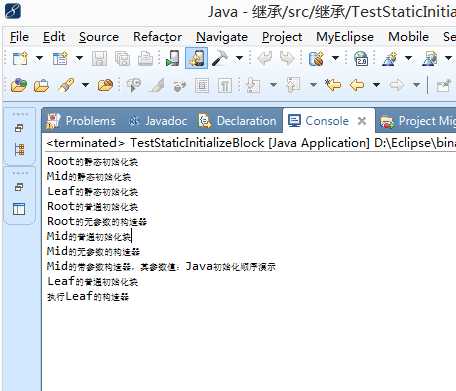Expand the rocket launch dropdown arrow
The width and height of the screenshot is (456, 391).
(86, 85)
